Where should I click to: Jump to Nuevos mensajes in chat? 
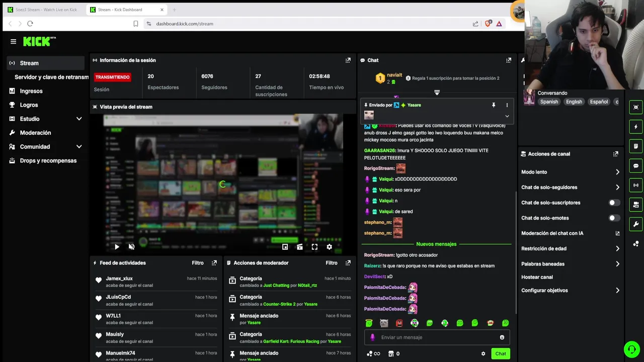[436, 244]
